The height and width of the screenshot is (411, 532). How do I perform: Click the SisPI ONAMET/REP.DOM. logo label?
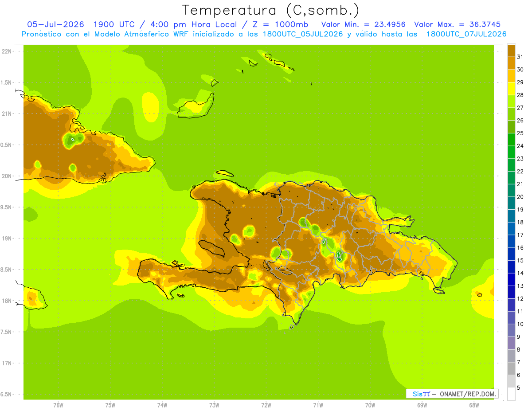click(x=452, y=394)
